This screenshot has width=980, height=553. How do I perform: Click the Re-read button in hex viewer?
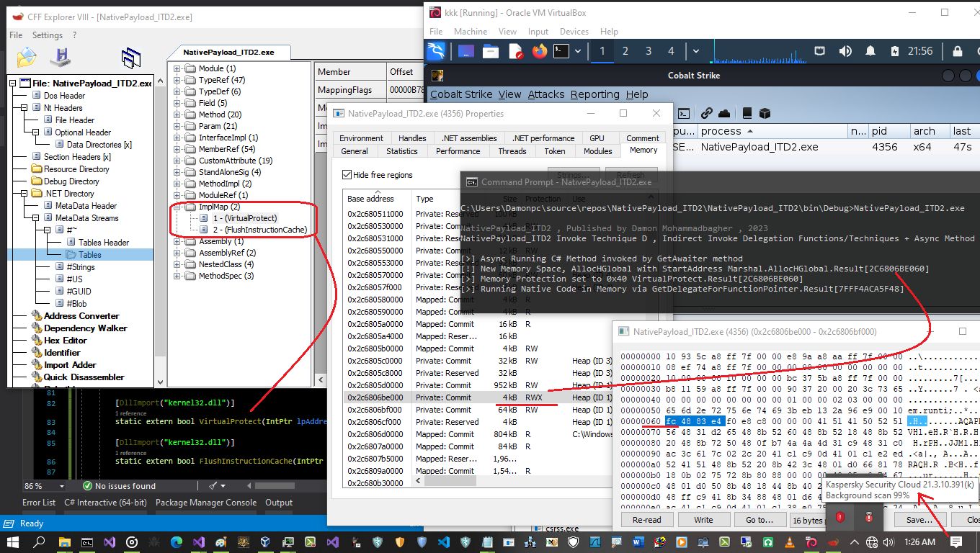point(646,520)
